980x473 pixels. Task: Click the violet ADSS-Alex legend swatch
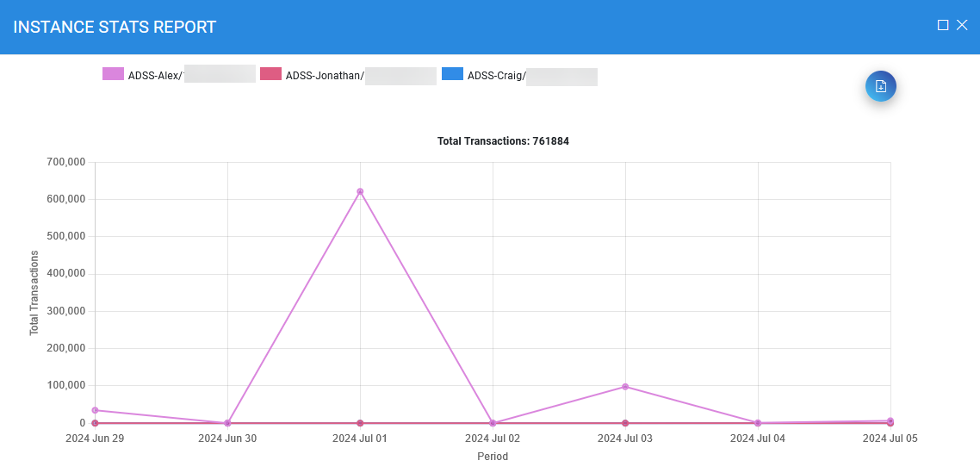pos(113,75)
